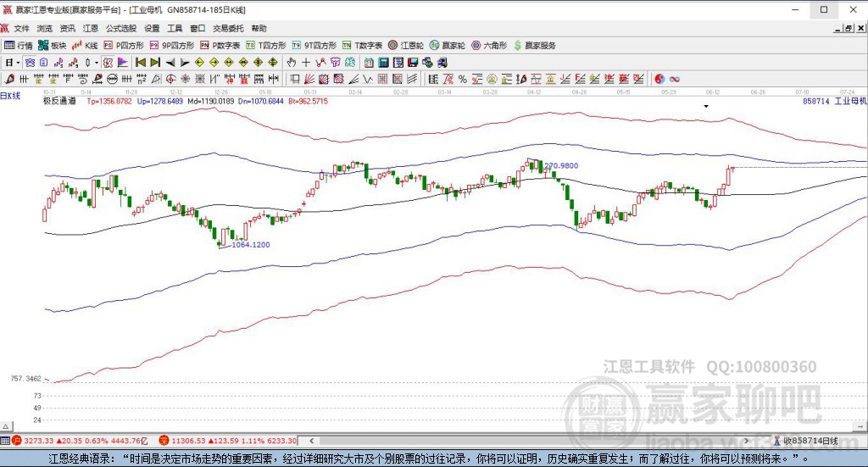Open the 公式选股 menu
This screenshot has height=467, width=868.
click(120, 28)
